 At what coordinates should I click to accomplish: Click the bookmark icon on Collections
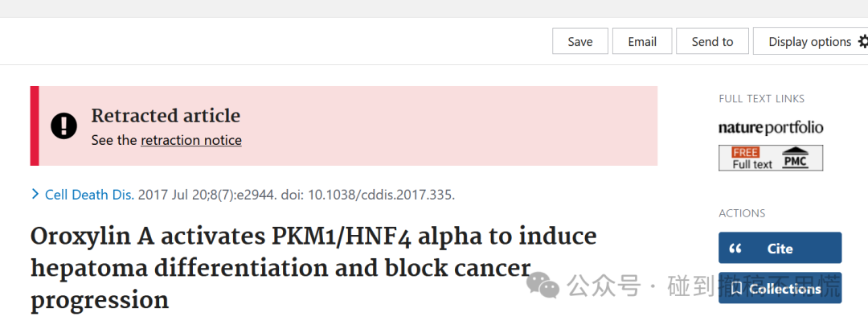(x=736, y=288)
